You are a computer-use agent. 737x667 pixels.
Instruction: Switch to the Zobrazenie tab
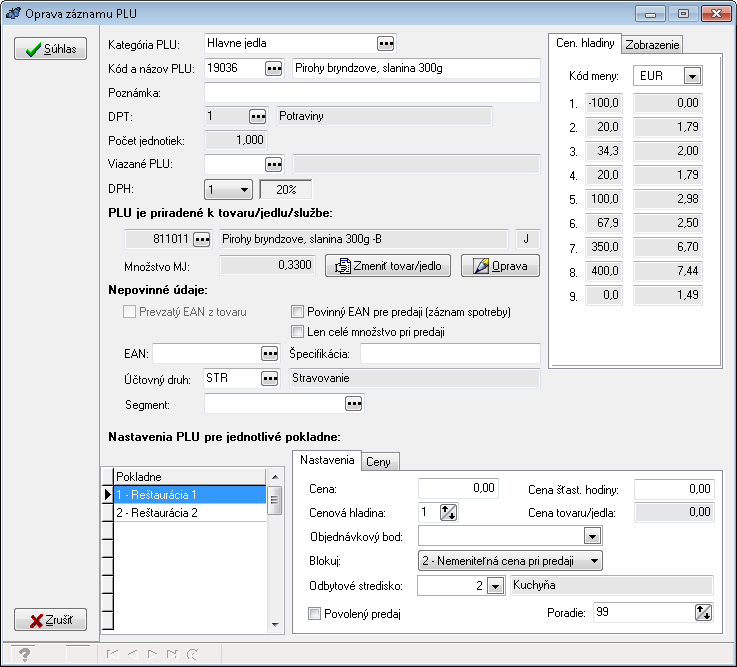[652, 45]
